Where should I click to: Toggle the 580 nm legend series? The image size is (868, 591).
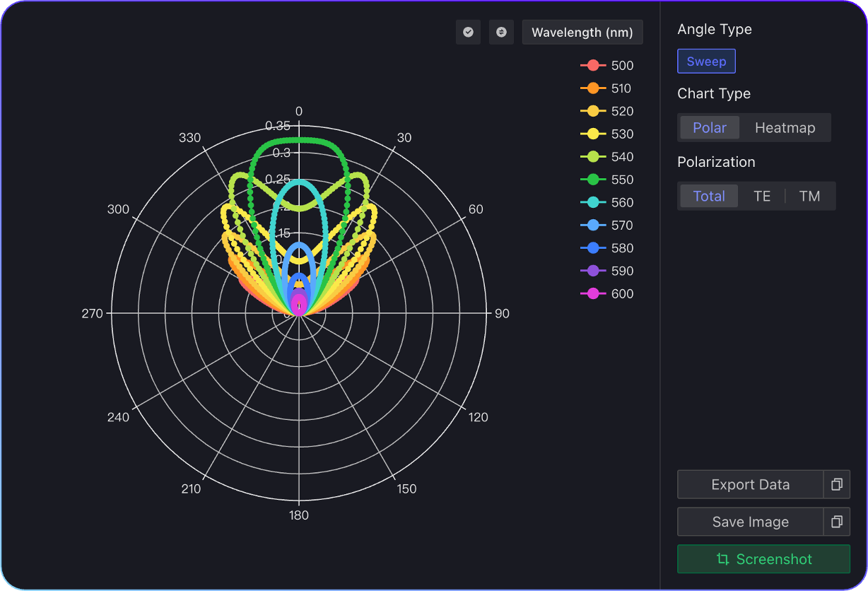tap(607, 248)
